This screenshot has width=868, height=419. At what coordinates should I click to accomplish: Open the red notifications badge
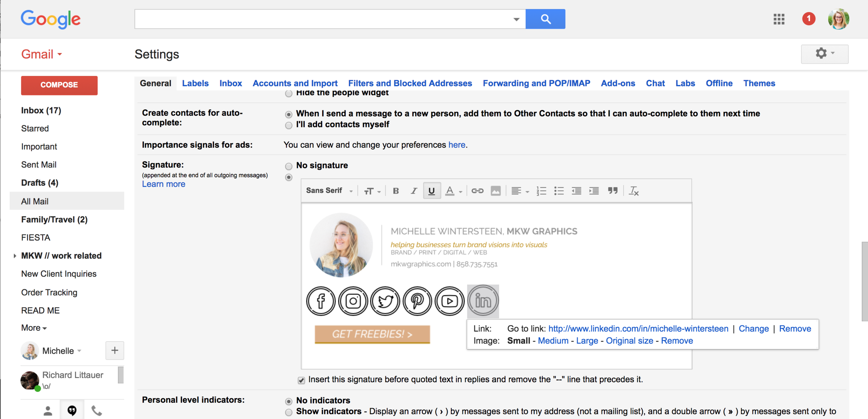click(x=809, y=19)
